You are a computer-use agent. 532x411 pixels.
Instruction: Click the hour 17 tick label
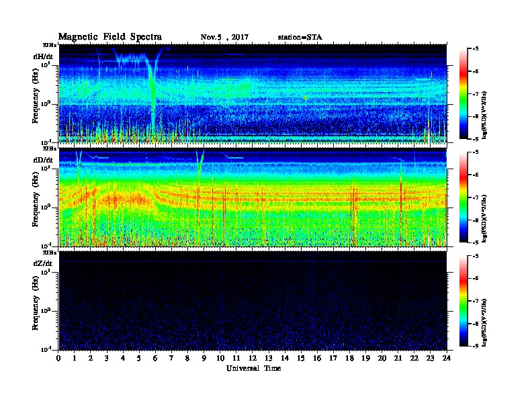point(334,359)
